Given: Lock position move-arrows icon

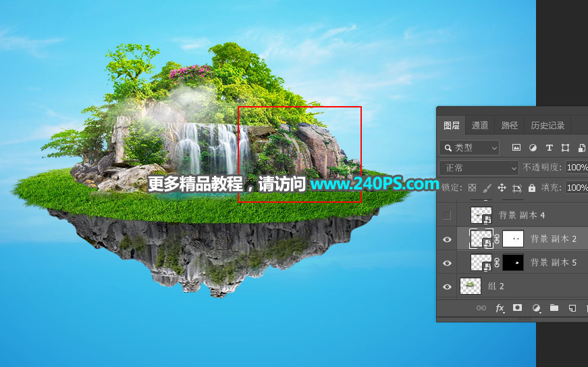Looking at the screenshot, I should click(x=502, y=188).
